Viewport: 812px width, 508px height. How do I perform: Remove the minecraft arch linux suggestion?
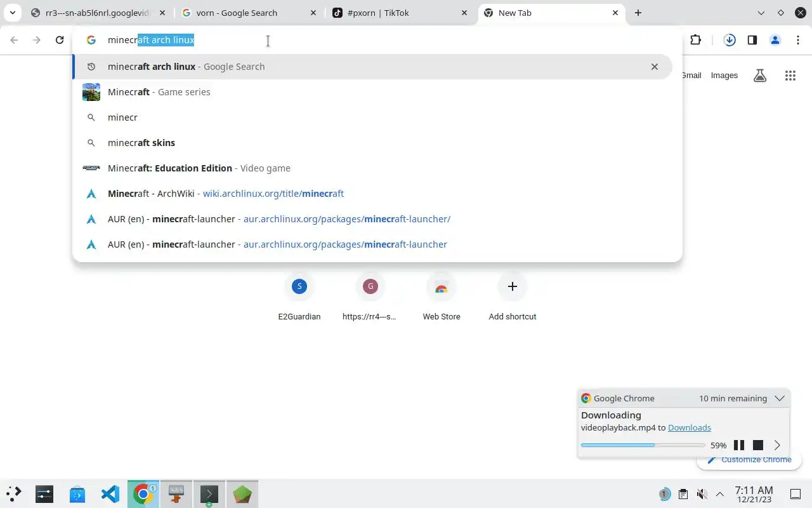point(655,67)
